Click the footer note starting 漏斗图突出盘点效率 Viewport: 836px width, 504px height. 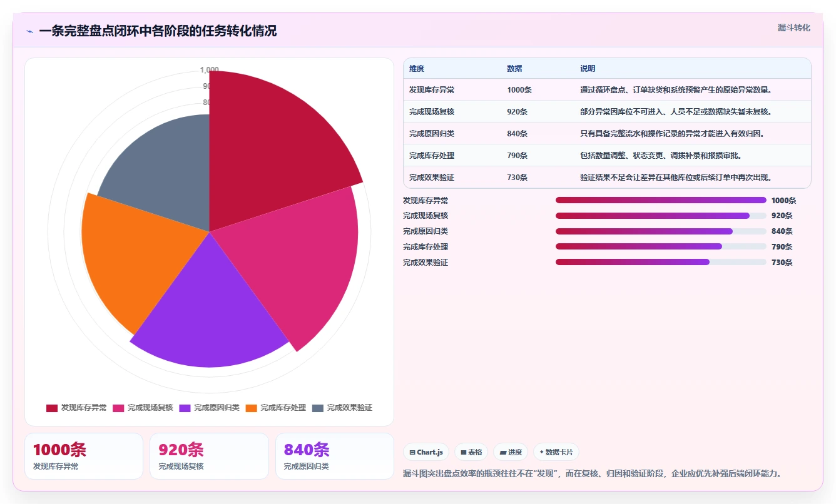(x=592, y=474)
